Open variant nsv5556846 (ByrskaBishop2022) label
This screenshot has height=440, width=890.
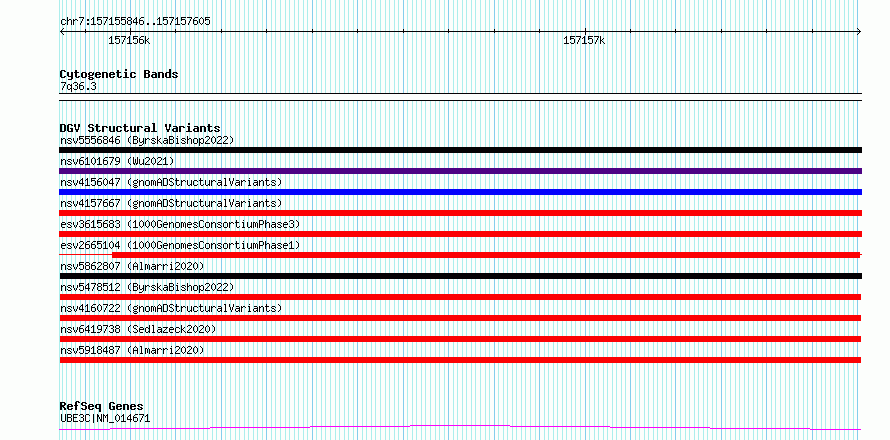[x=147, y=140]
